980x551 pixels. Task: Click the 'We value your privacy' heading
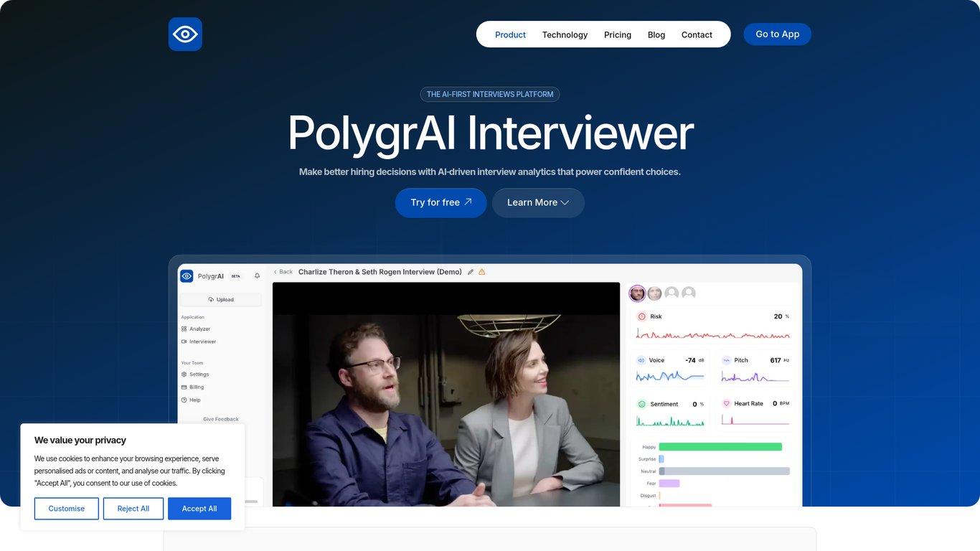80,441
